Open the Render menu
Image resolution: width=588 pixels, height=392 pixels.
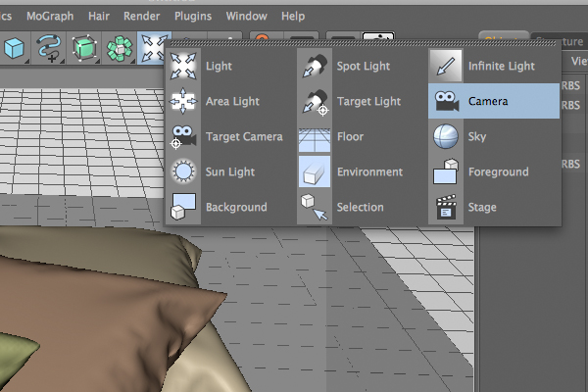click(141, 16)
